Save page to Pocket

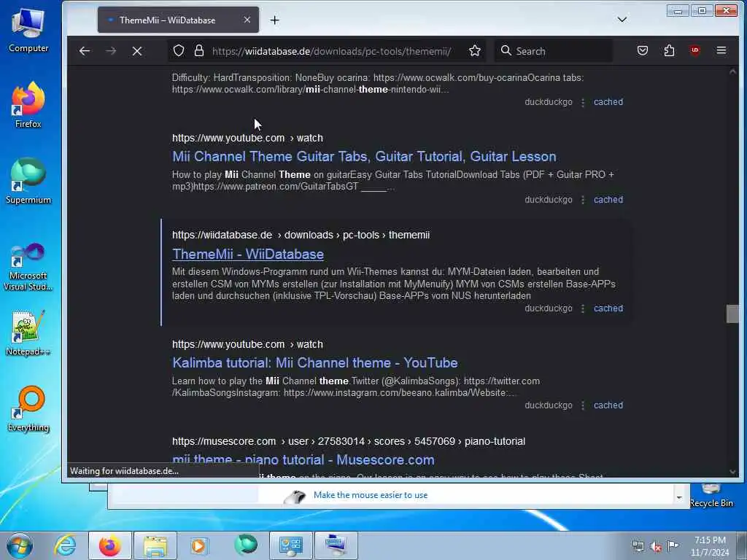pos(643,50)
